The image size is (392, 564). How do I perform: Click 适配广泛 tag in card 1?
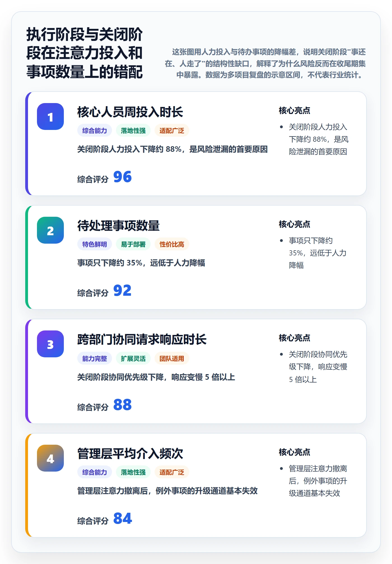click(x=172, y=130)
